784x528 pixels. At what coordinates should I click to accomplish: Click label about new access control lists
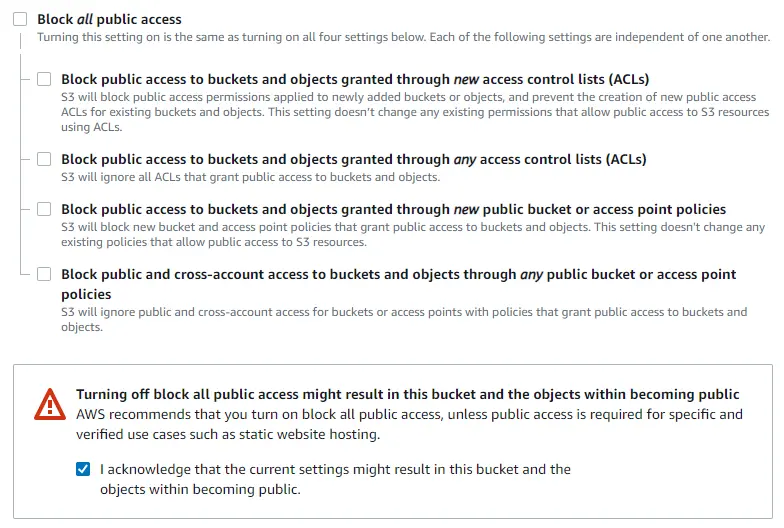(355, 79)
